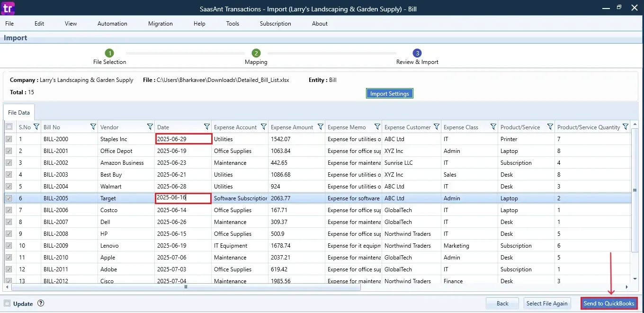Screen dimensions: 644x313
Task: Click the horizontal scrollbar thumb
Action: pos(186,287)
